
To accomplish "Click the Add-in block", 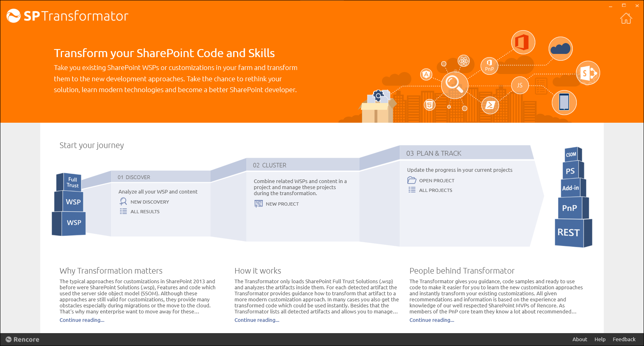I will pyautogui.click(x=573, y=188).
